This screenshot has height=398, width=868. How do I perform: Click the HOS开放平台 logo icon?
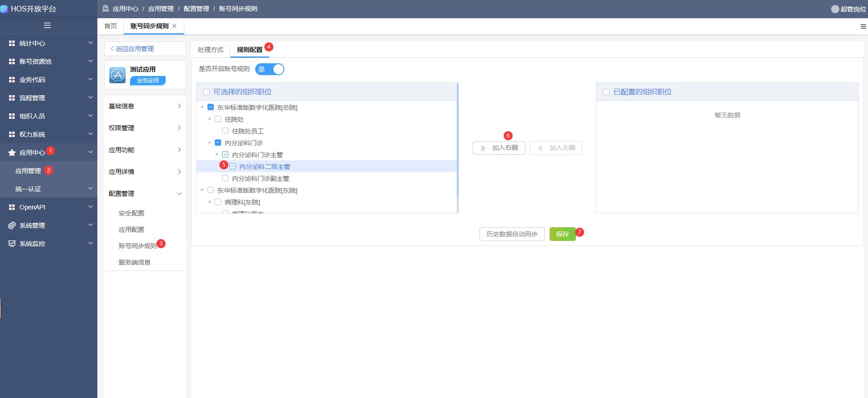coord(4,9)
